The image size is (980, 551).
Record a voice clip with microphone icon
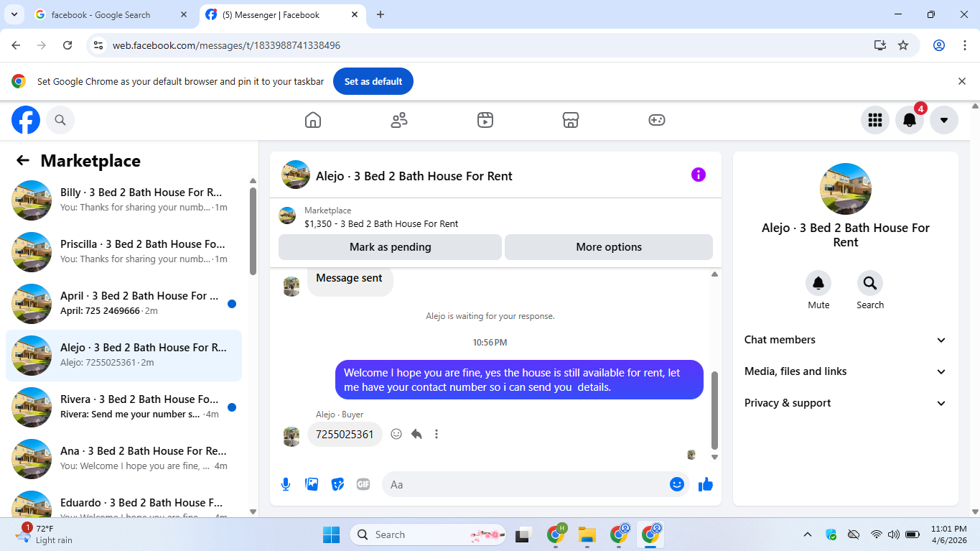click(x=286, y=484)
